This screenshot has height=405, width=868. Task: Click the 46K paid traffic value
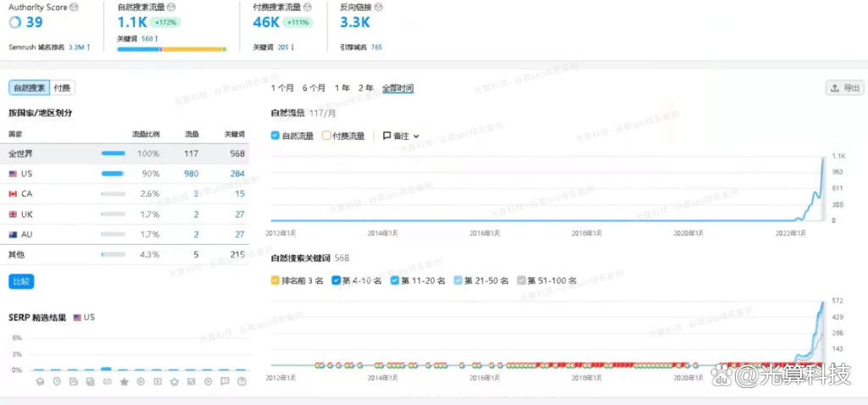tap(266, 23)
